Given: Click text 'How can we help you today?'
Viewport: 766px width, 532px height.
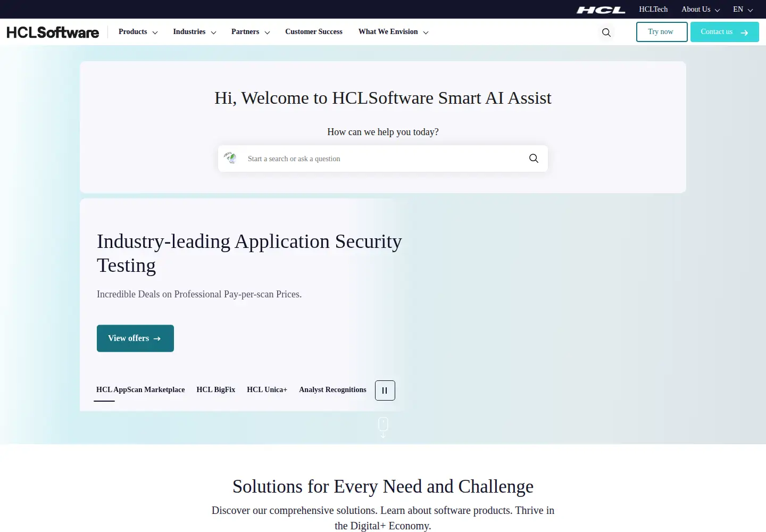Looking at the screenshot, I should tap(383, 132).
